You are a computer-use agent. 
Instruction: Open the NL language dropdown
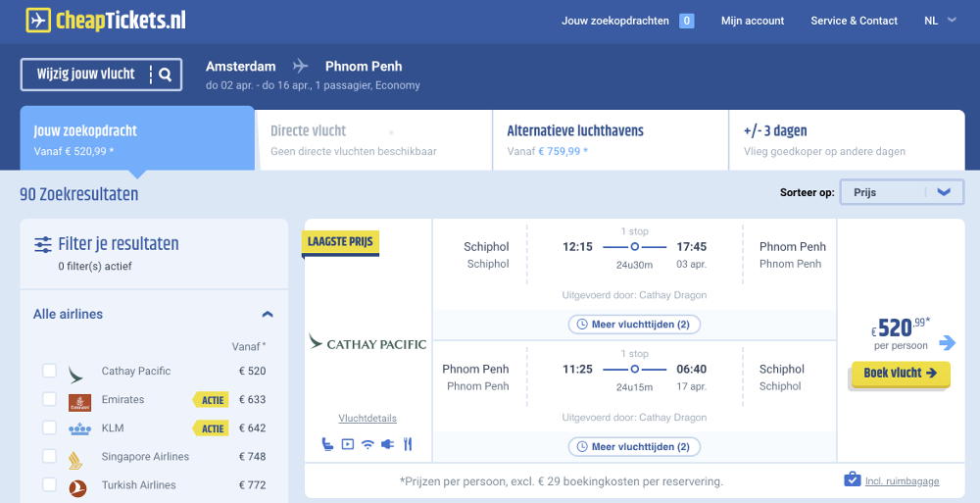[x=940, y=21]
